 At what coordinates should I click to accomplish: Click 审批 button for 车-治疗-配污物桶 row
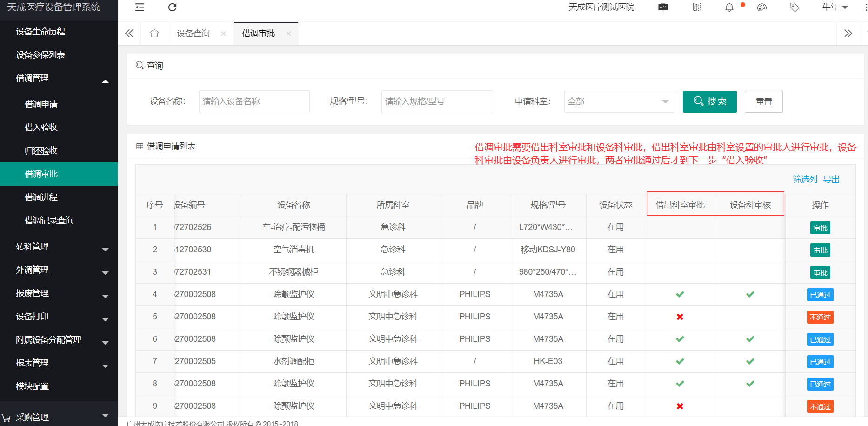coord(820,228)
